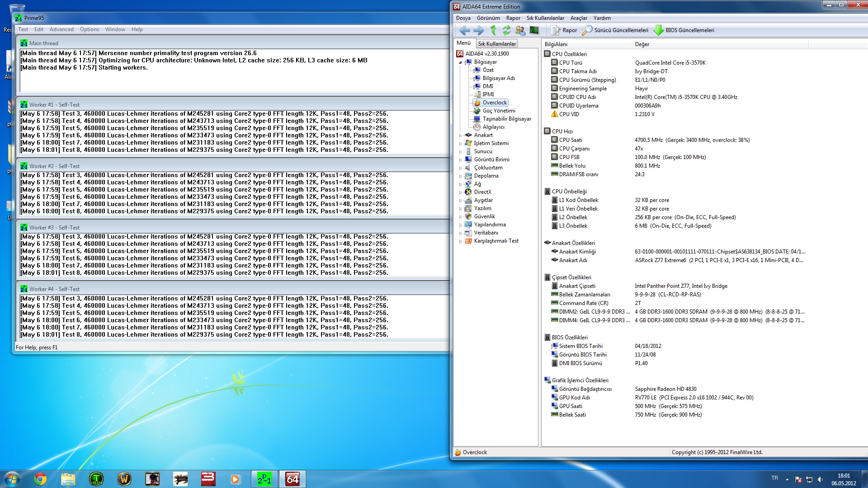Expand the Anakart tree node
This screenshot has width=868, height=488.
[460, 136]
